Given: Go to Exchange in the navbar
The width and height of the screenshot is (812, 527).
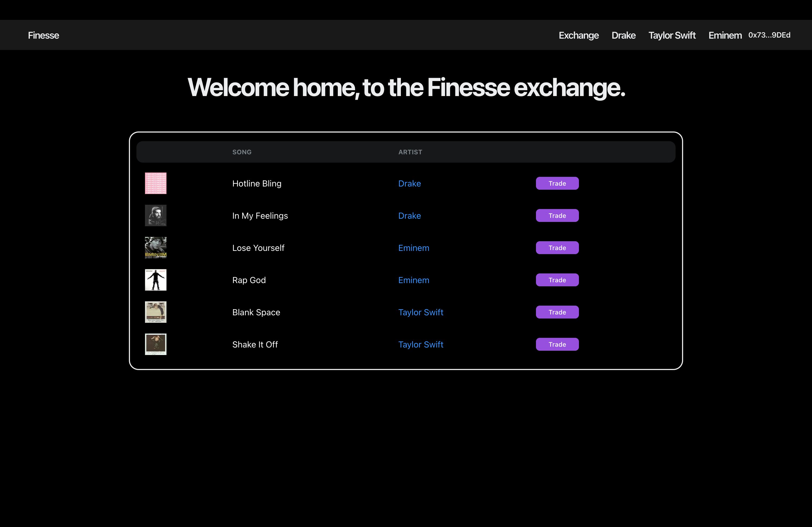Looking at the screenshot, I should (x=579, y=35).
